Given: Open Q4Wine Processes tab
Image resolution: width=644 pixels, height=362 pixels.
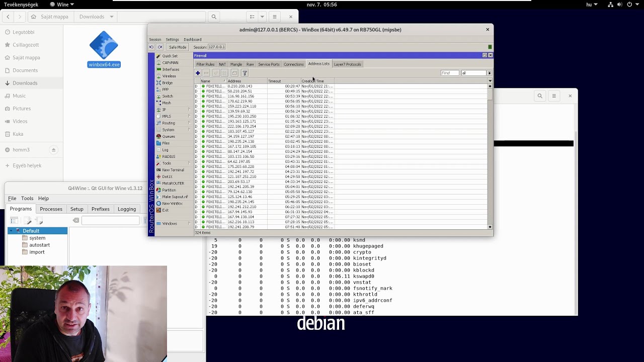Looking at the screenshot, I should (51, 209).
